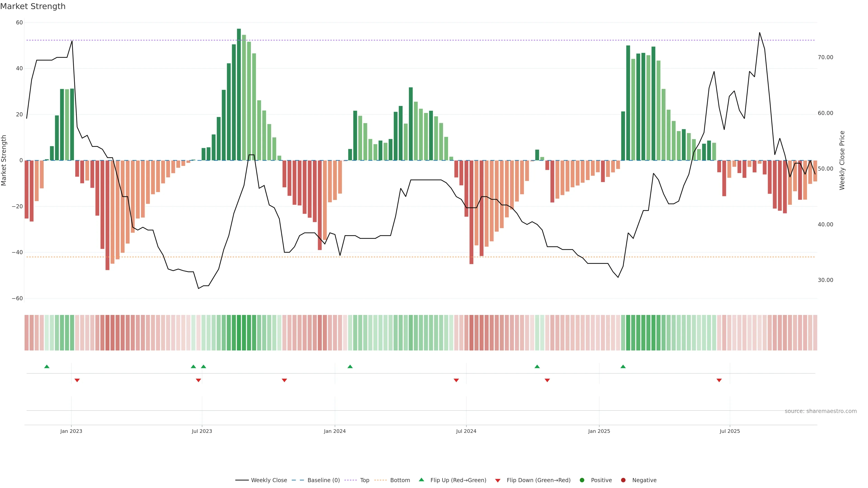Click the Jan 2025 x-axis date label
The width and height of the screenshot is (868, 488).
(599, 431)
